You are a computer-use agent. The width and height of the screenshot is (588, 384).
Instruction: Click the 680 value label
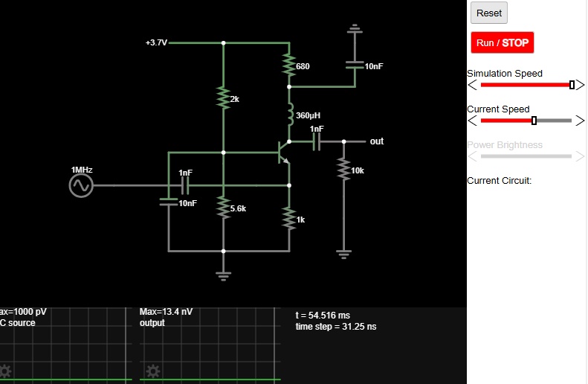(303, 66)
